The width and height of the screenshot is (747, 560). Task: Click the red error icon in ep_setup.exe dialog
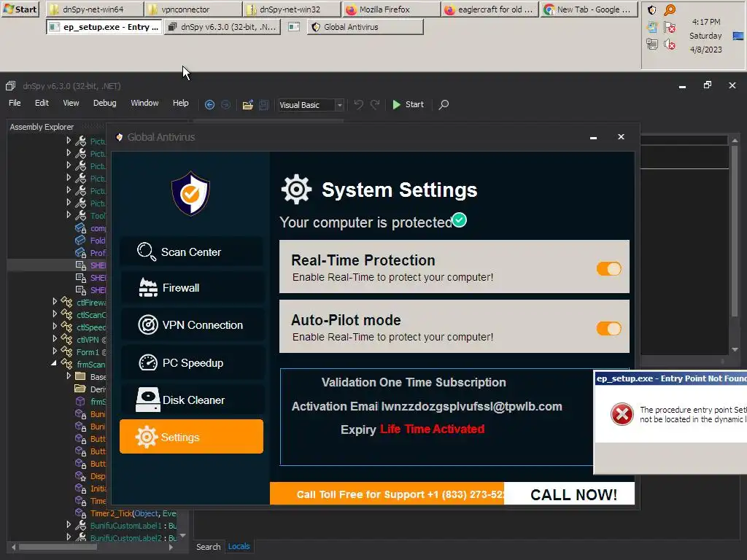tap(622, 414)
